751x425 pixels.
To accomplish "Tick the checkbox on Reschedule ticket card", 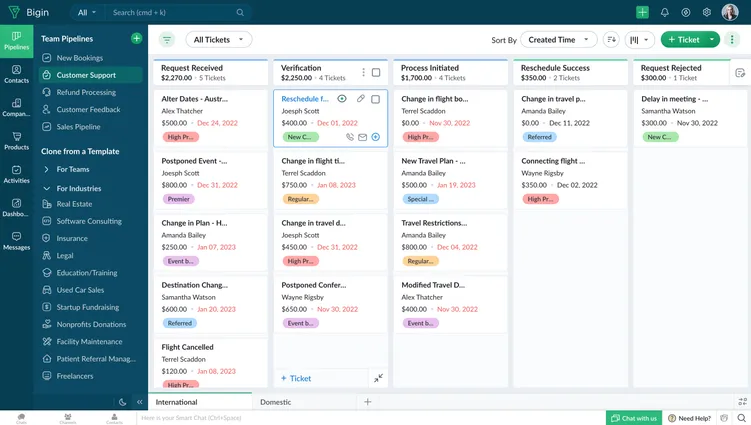I will (376, 99).
